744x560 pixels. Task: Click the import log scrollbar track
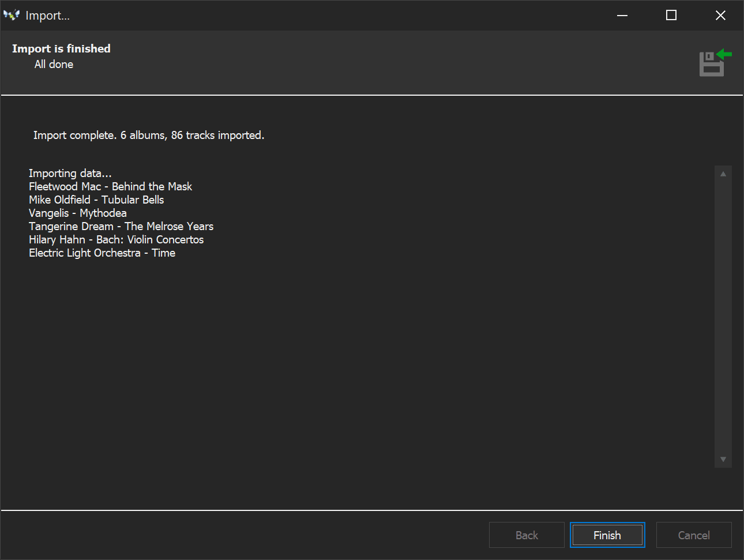click(x=723, y=317)
